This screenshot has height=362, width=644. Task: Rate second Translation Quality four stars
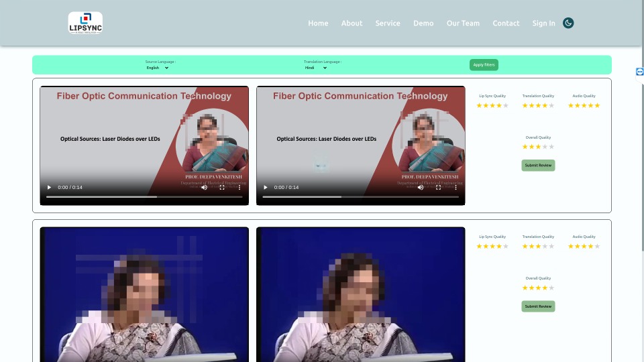(545, 246)
